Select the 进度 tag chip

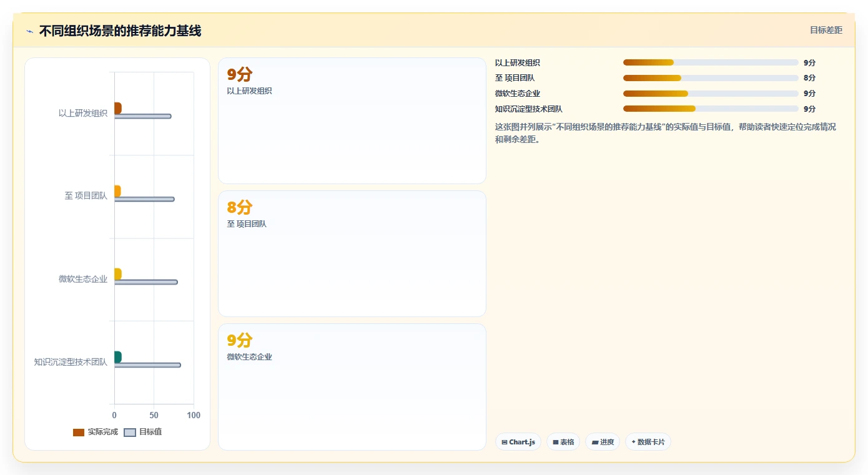[603, 442]
